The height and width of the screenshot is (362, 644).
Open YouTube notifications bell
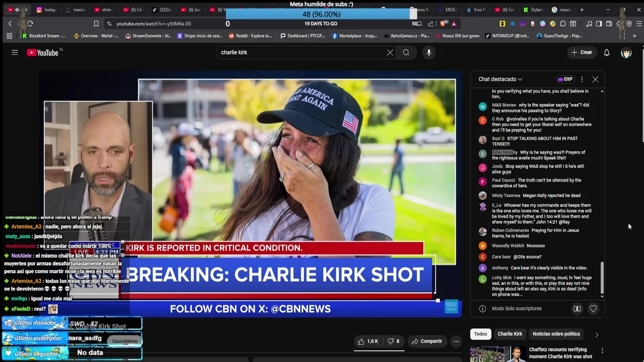[607, 52]
